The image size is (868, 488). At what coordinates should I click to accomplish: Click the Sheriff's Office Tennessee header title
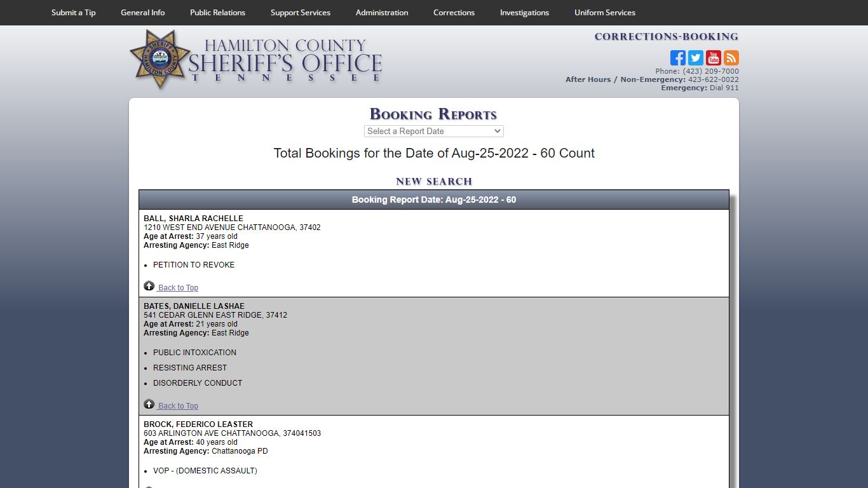point(285,61)
